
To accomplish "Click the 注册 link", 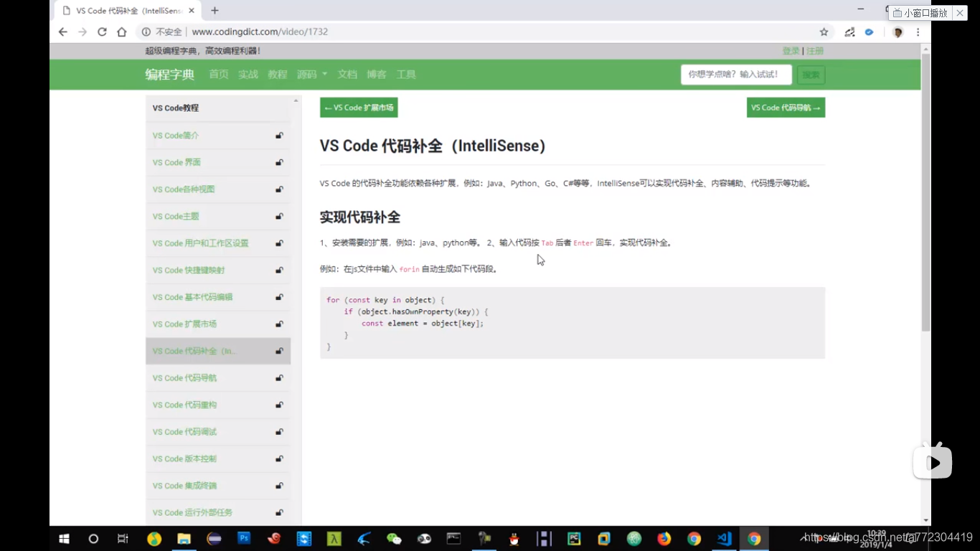I will point(815,51).
